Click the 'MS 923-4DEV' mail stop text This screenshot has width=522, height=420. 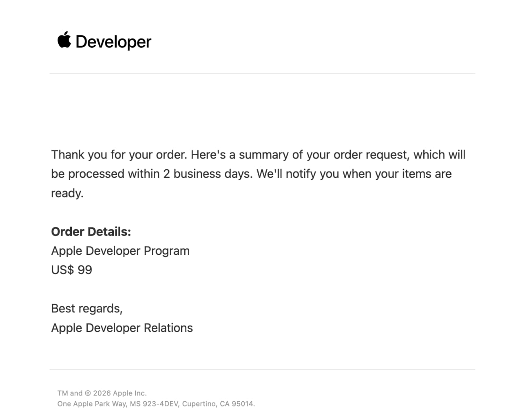pos(154,404)
